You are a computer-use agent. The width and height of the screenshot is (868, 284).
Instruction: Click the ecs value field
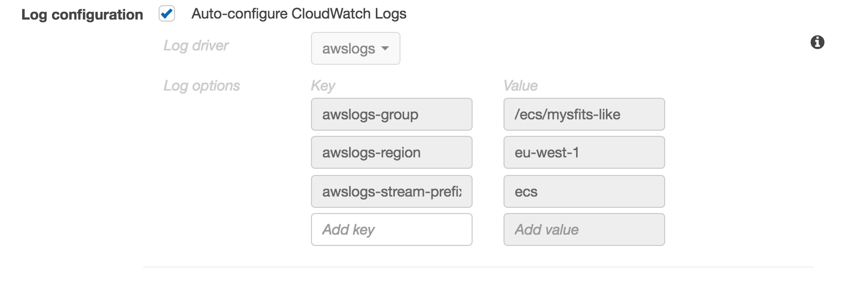tap(584, 191)
